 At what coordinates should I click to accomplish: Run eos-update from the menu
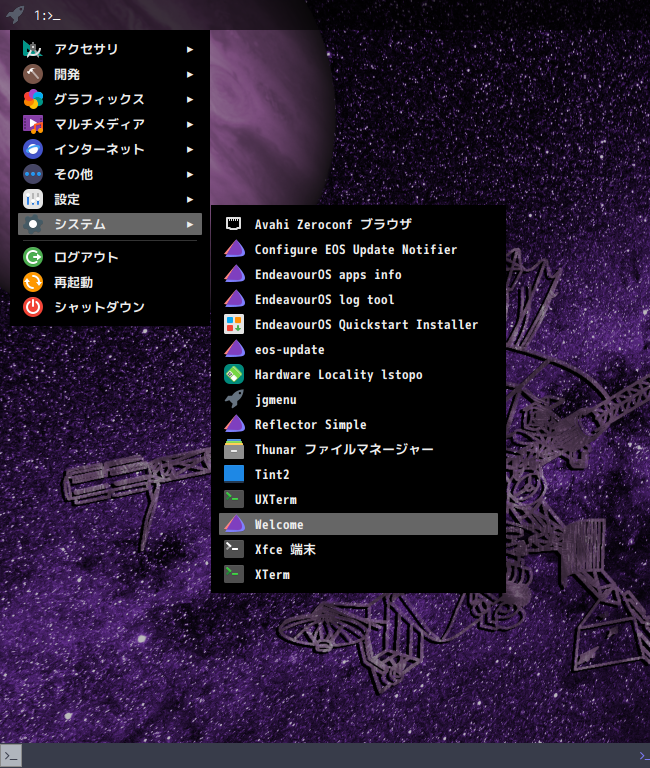coord(358,349)
